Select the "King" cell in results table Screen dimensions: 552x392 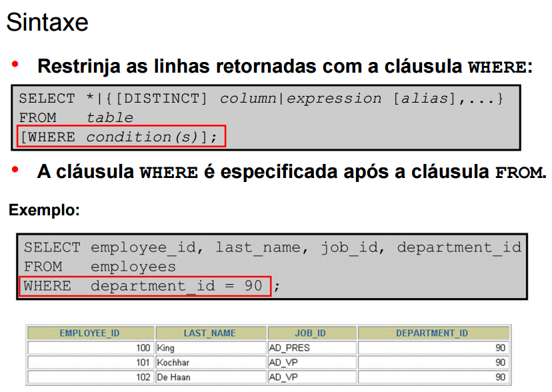(x=210, y=348)
